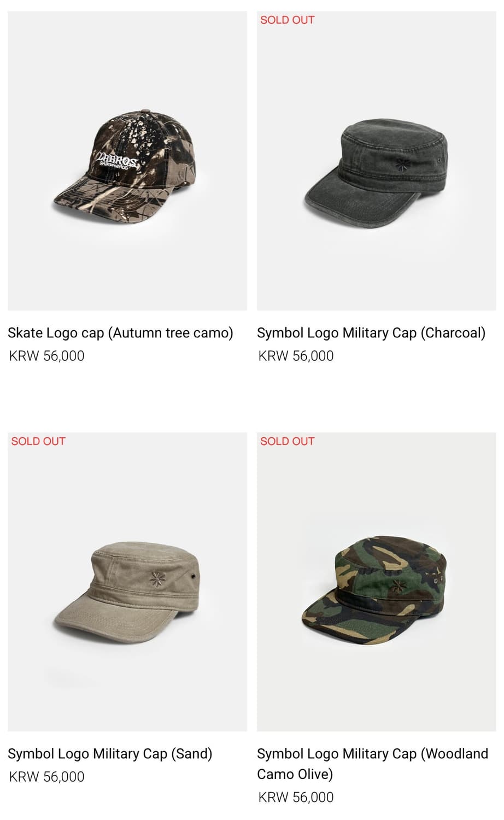Click Skate Logo cap (Autumn tree camo) title
The image size is (504, 820).
click(120, 333)
